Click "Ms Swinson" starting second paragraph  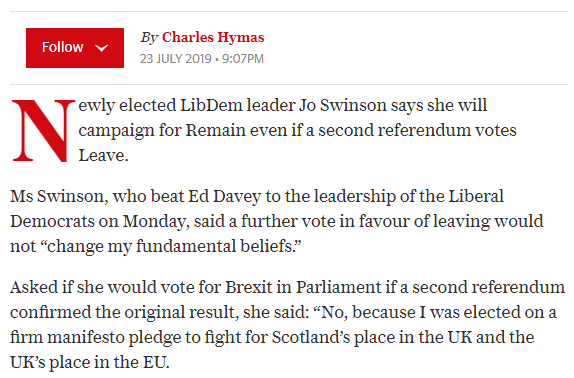[59, 196]
